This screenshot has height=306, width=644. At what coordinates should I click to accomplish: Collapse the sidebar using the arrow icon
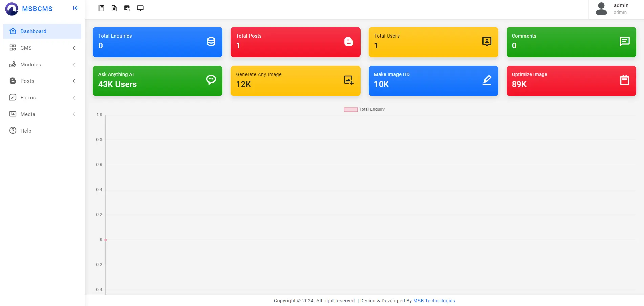tap(76, 8)
